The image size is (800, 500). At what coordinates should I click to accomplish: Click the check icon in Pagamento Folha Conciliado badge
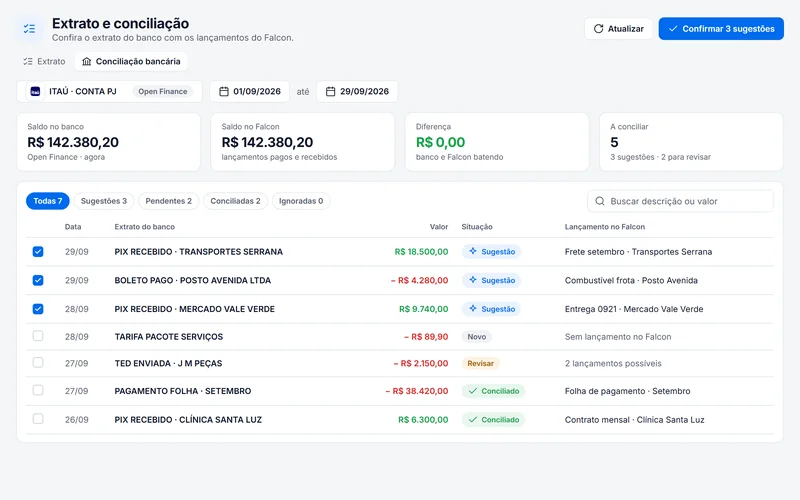pyautogui.click(x=473, y=391)
